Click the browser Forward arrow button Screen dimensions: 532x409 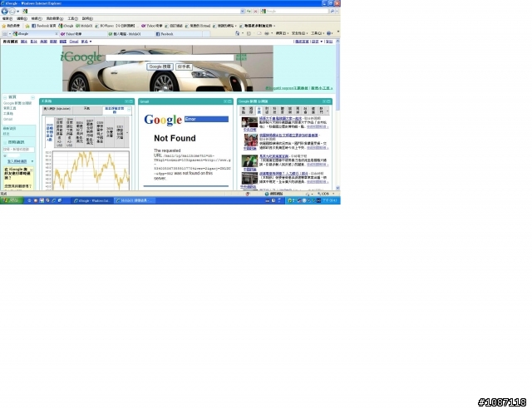point(12,11)
